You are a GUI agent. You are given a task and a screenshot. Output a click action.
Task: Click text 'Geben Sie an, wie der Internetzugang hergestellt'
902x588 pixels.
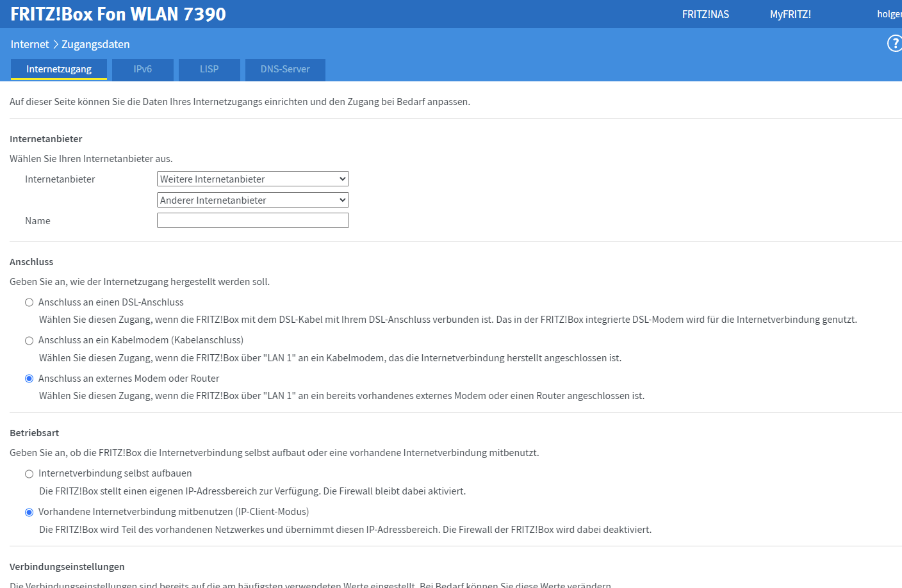pyautogui.click(x=140, y=282)
